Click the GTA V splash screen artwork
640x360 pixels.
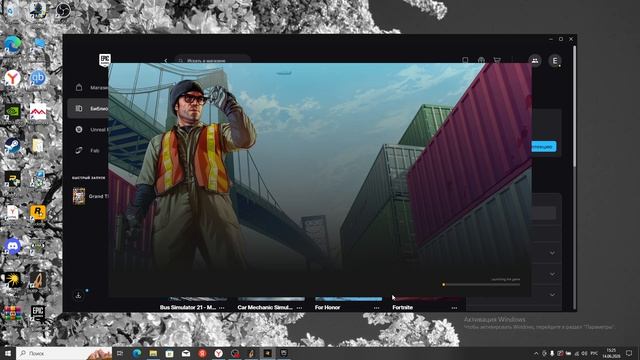(320, 180)
